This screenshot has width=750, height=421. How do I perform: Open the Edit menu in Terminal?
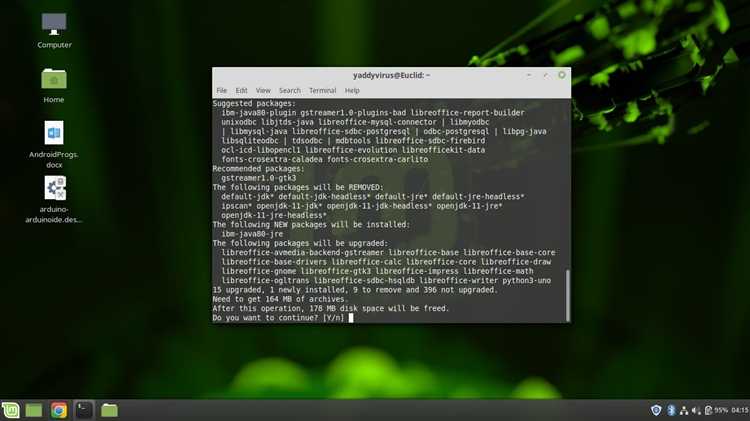(x=242, y=90)
